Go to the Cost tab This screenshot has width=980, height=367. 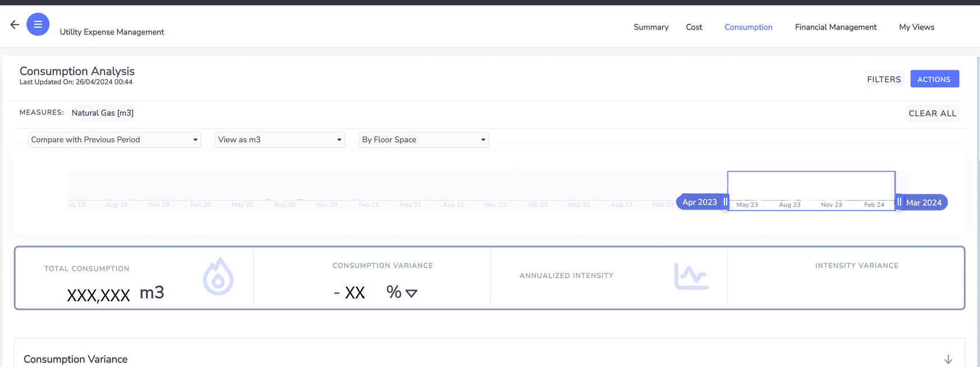click(694, 27)
